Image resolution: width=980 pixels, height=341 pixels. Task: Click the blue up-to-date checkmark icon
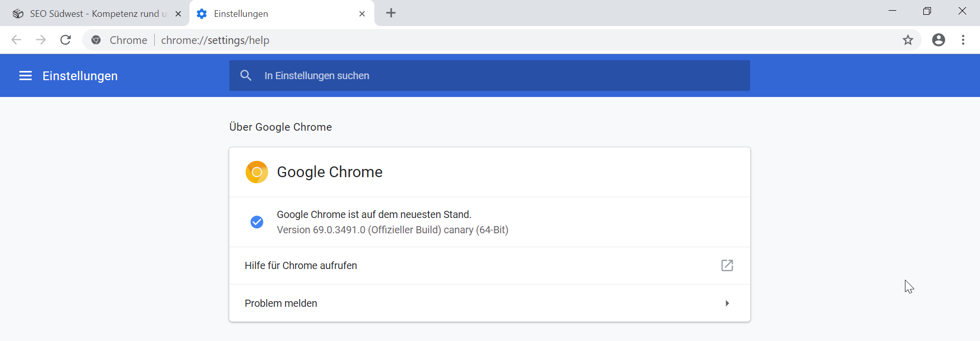(257, 222)
